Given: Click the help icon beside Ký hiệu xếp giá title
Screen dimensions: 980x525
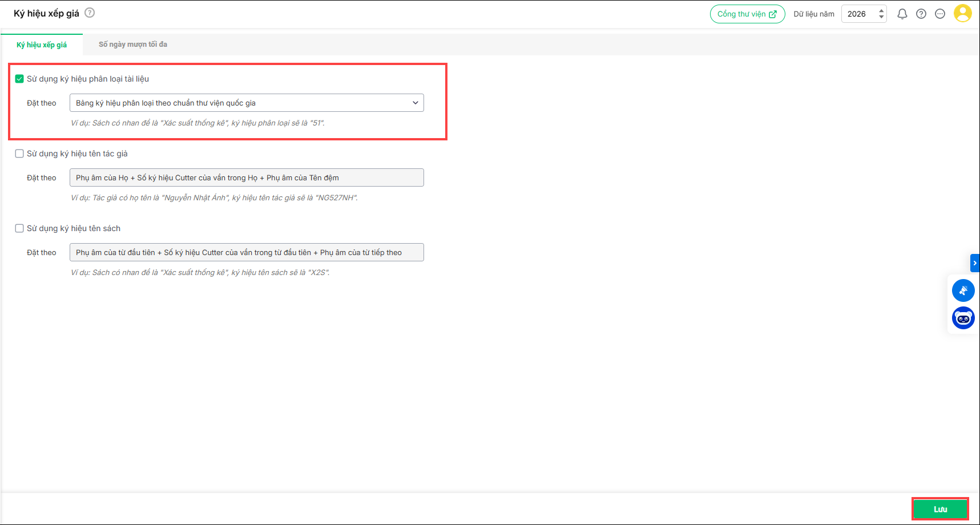Looking at the screenshot, I should point(90,13).
